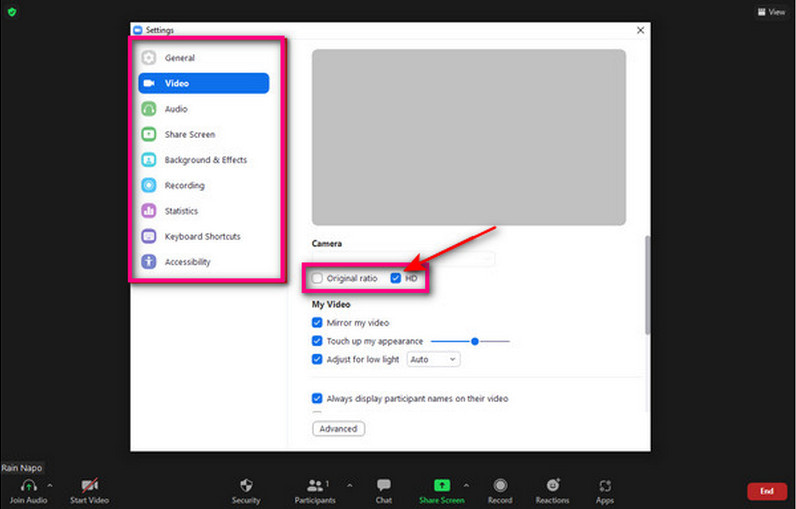Start sharing with Share Screen icon
The image size is (796, 509).
[441, 485]
